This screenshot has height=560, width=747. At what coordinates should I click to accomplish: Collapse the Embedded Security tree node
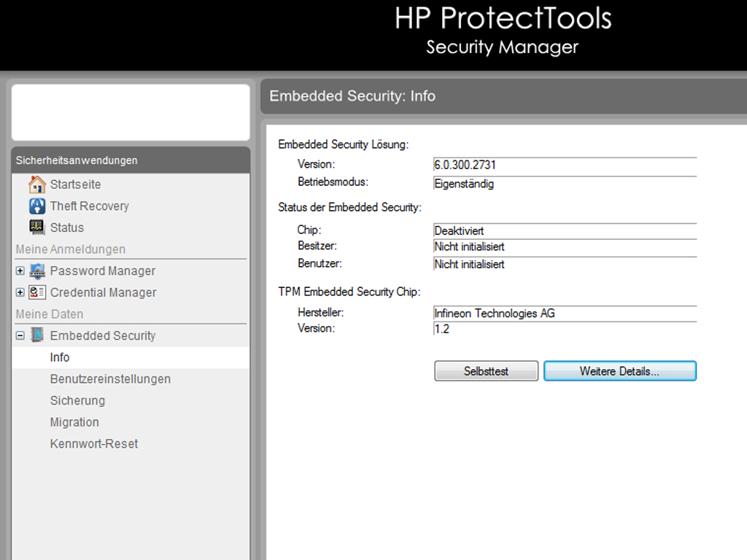click(x=20, y=336)
